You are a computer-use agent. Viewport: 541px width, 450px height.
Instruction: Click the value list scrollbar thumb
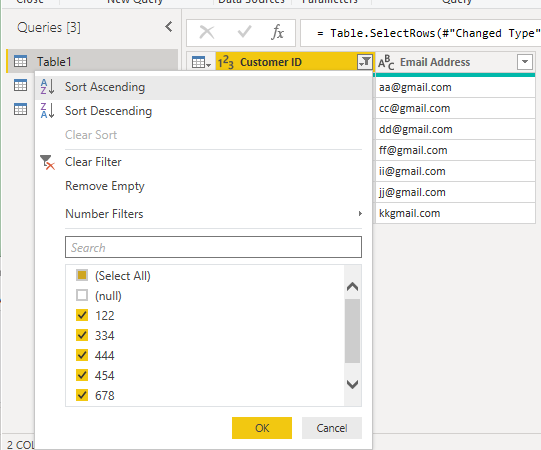[x=352, y=331]
